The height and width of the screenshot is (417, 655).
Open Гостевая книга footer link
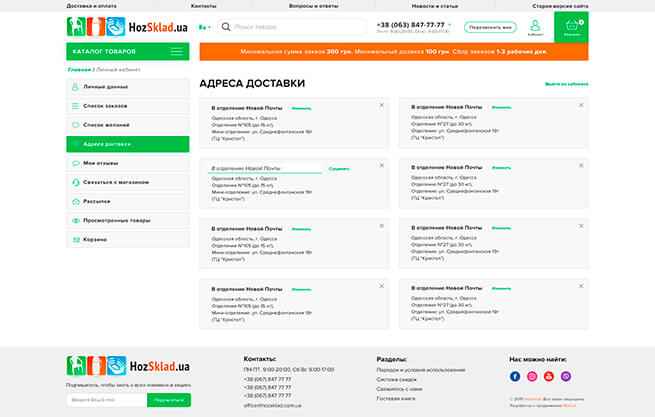point(396,399)
